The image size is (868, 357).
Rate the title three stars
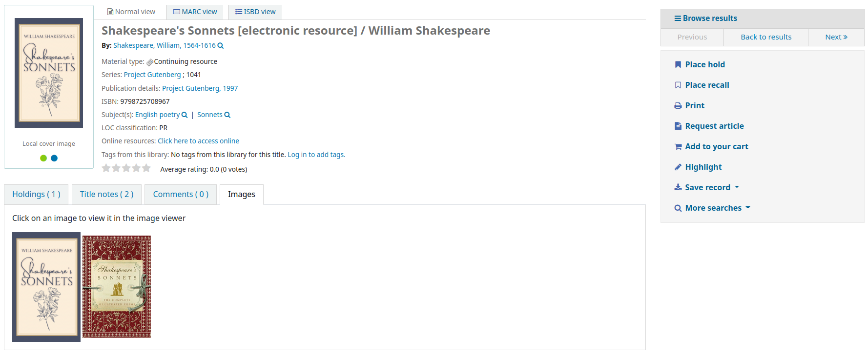126,168
